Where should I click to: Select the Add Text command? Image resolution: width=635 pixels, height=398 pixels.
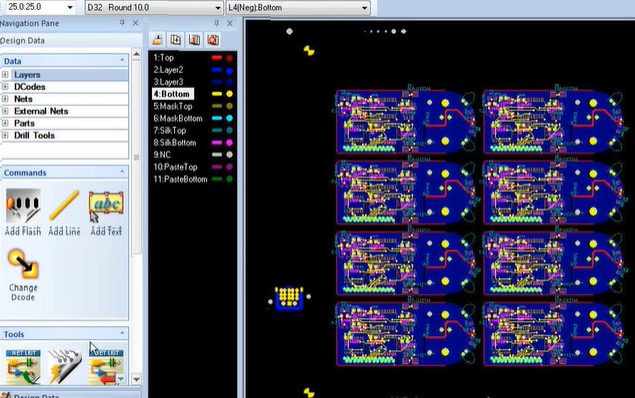106,212
